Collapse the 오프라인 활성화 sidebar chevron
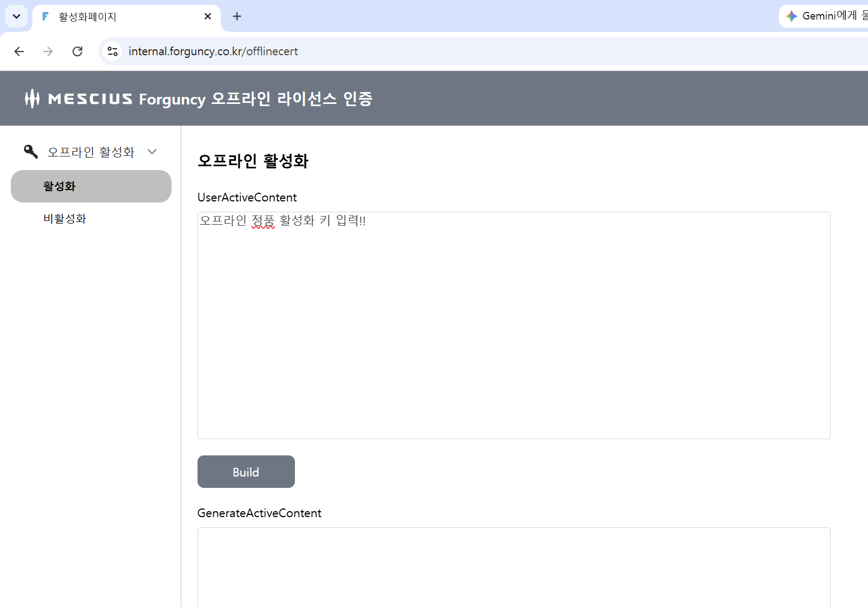 (152, 152)
